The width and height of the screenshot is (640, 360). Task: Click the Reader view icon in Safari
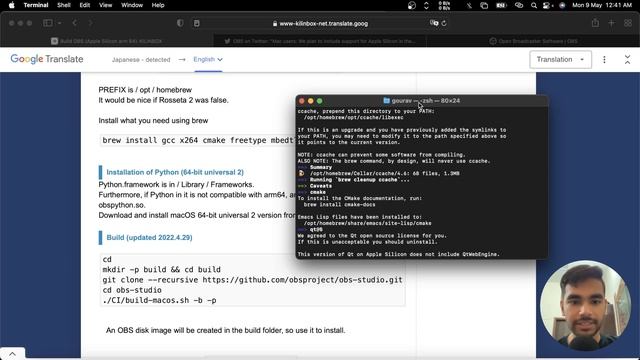[x=197, y=24]
